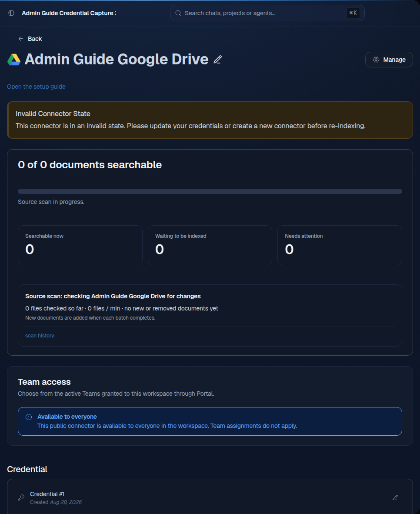Screen dimensions: 420x514
Task: Click the Team access heading
Action: point(44,382)
